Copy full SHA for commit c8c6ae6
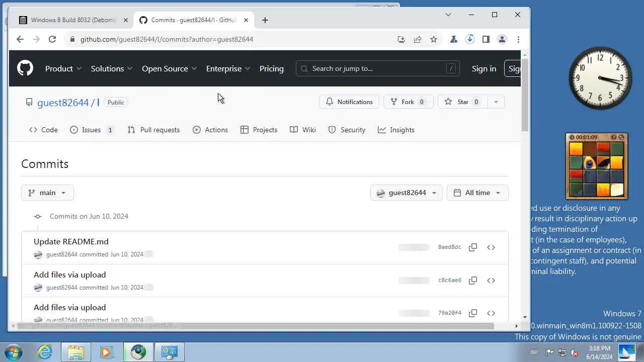Image resolution: width=644 pixels, height=362 pixels. (473, 281)
